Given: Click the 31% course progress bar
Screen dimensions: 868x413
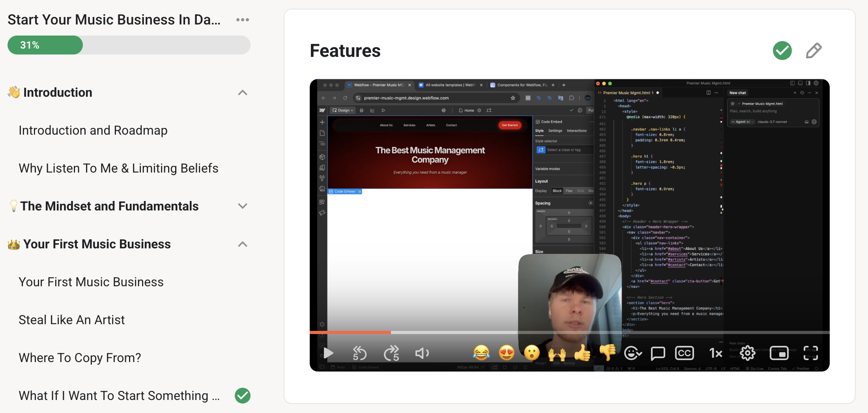Looking at the screenshot, I should pos(129,45).
